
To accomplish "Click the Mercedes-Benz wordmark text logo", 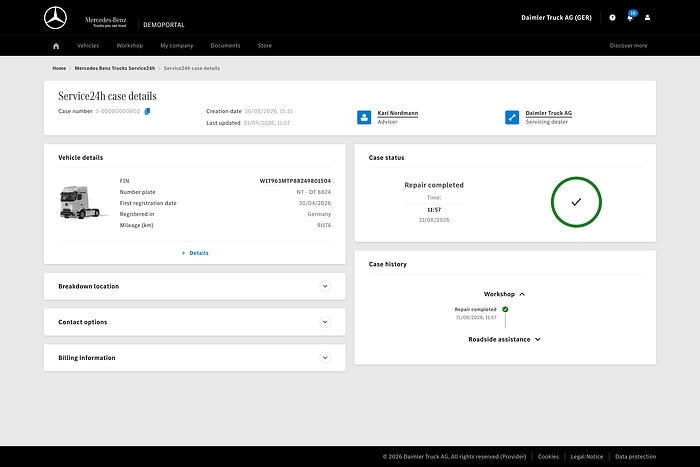I will [x=106, y=21].
